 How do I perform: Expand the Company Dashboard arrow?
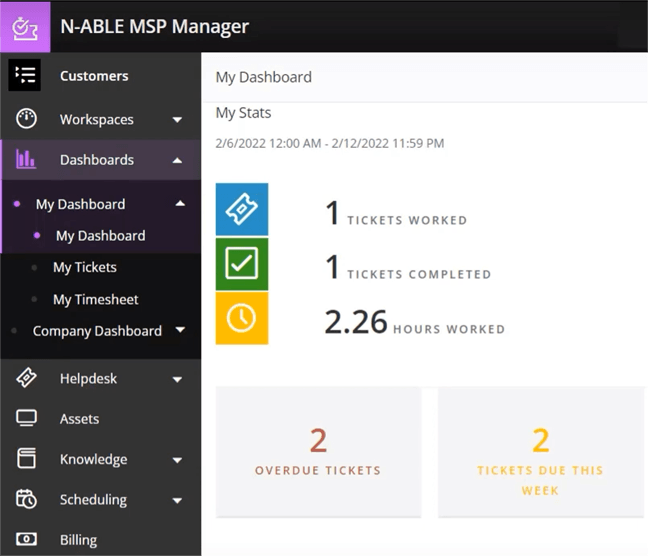180,330
